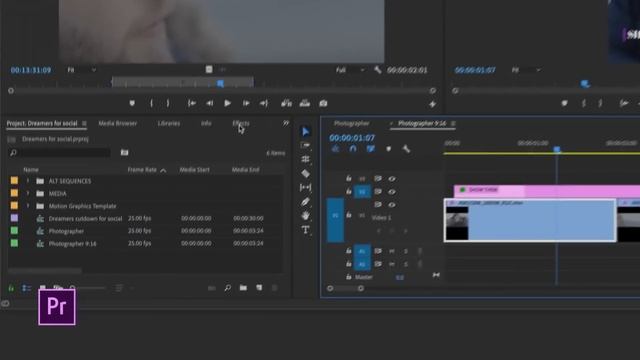640x360 pixels.
Task: Hide track Video 1 with its eye icon
Action: pyautogui.click(x=392, y=205)
